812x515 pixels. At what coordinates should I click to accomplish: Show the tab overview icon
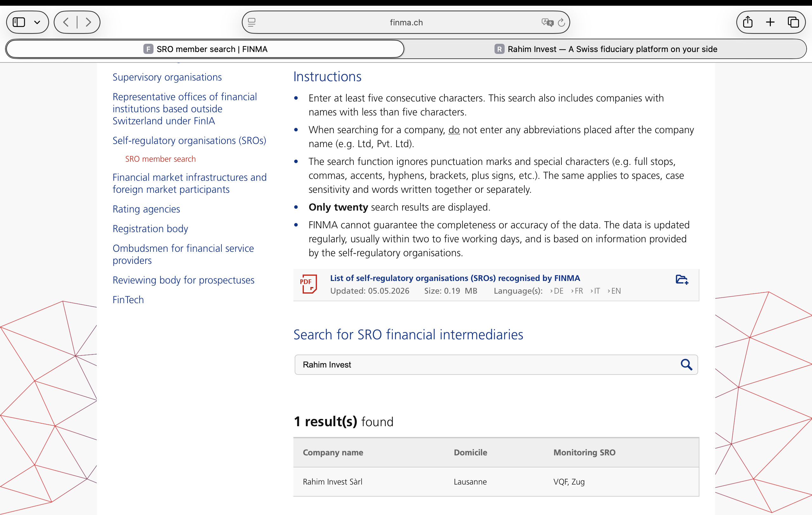tap(793, 22)
